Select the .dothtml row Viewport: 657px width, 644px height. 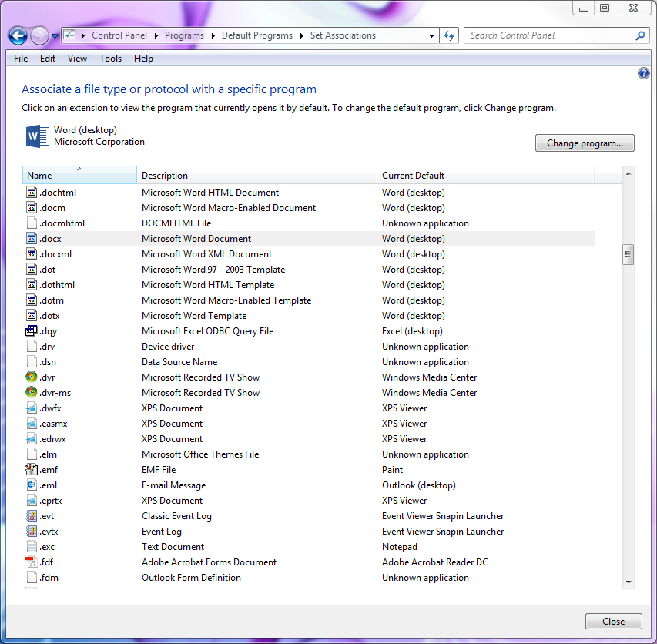[309, 285]
